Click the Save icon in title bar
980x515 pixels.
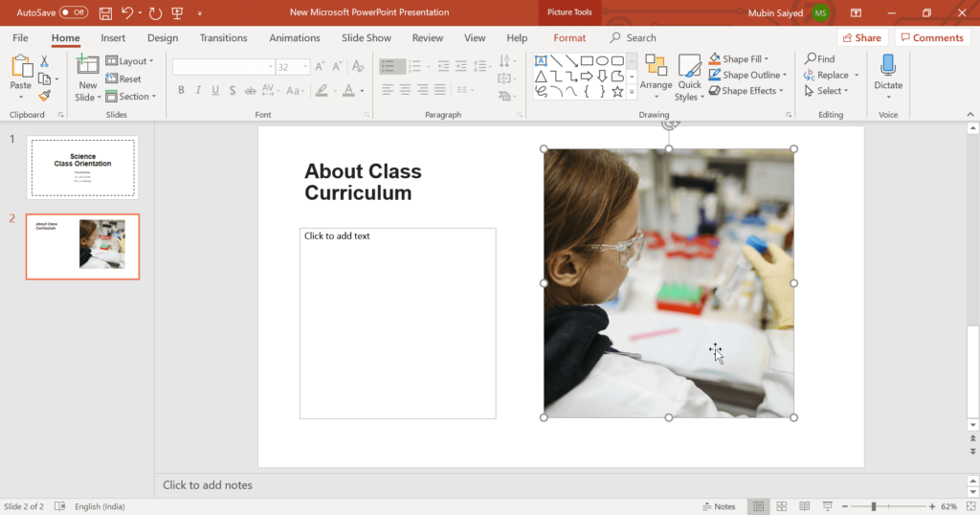(105, 12)
